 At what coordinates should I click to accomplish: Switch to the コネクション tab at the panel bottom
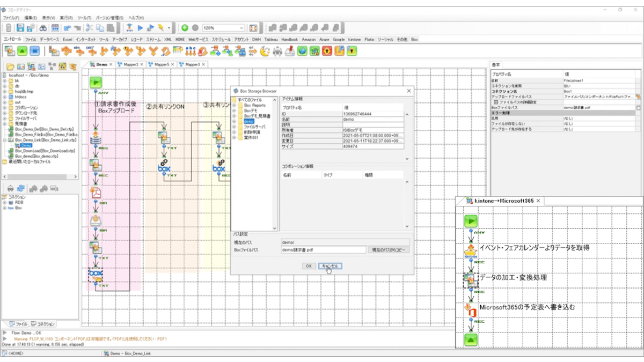coord(42,324)
